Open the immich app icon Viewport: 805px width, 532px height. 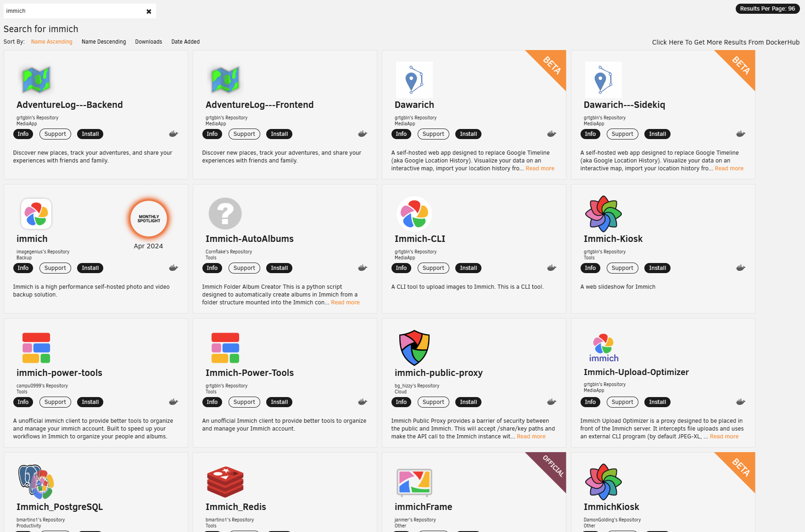pyautogui.click(x=36, y=213)
